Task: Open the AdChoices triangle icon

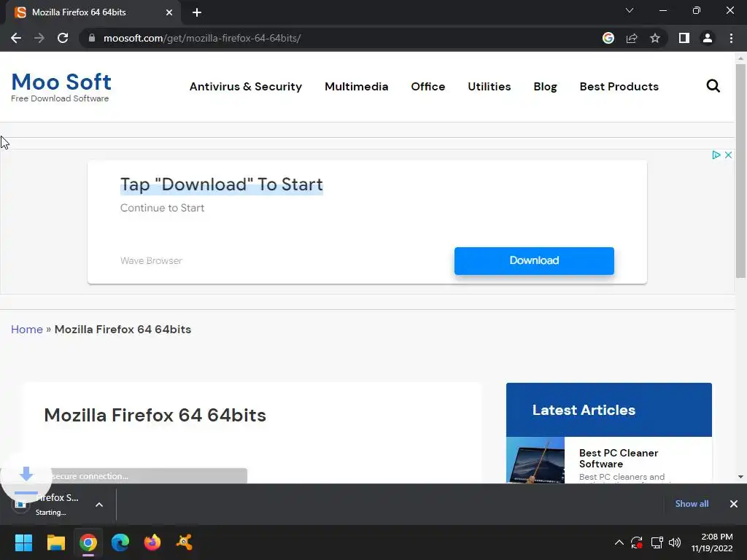Action: point(716,155)
